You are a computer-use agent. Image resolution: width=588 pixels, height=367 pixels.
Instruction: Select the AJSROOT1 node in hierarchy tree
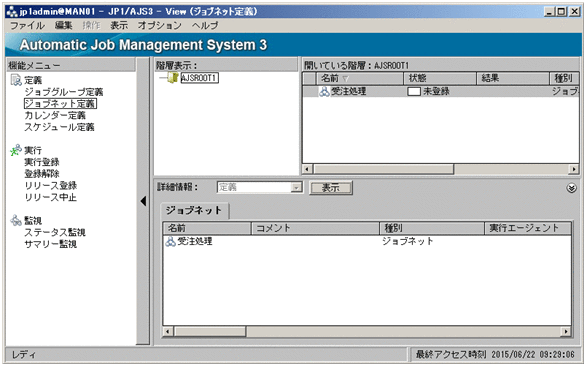click(199, 78)
